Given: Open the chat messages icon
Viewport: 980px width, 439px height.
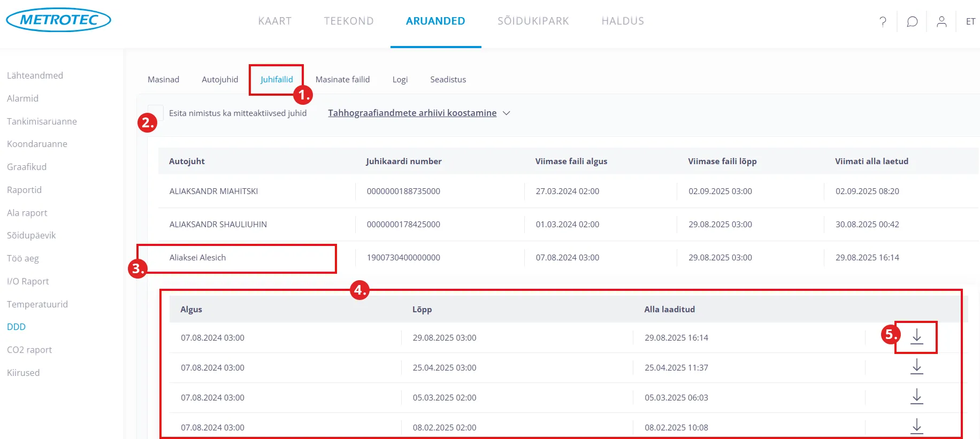Looking at the screenshot, I should 912,21.
